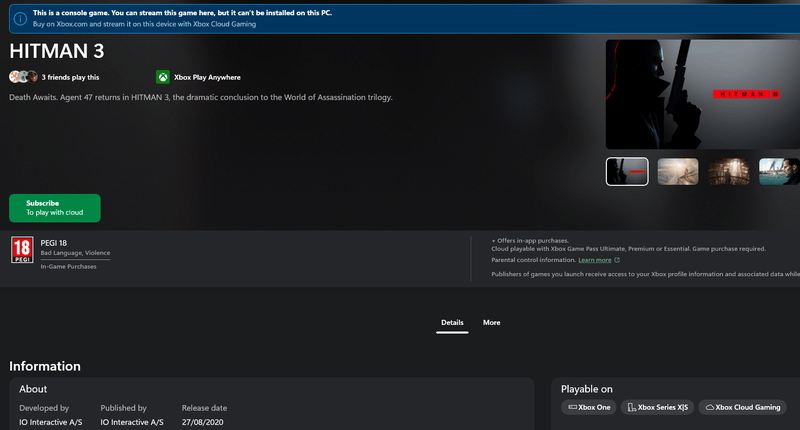Select the third dark interior screenshot thumbnail
This screenshot has width=800, height=430.
click(729, 171)
